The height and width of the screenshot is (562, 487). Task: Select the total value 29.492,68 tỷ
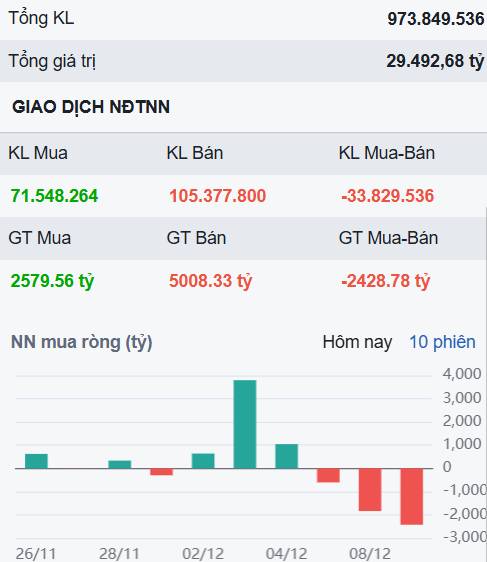[435, 61]
